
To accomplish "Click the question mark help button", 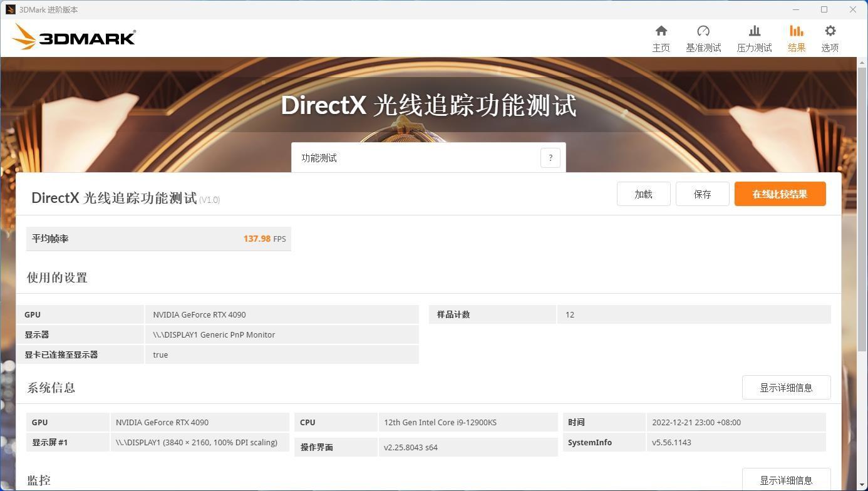I will pyautogui.click(x=550, y=158).
